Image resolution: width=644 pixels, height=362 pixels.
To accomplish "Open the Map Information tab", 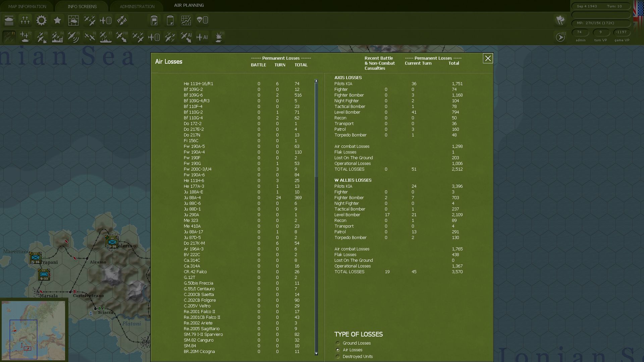I will point(27,6).
